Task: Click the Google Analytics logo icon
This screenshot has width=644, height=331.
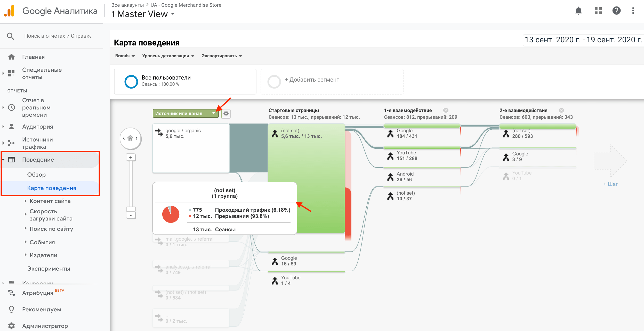Action: click(x=9, y=11)
